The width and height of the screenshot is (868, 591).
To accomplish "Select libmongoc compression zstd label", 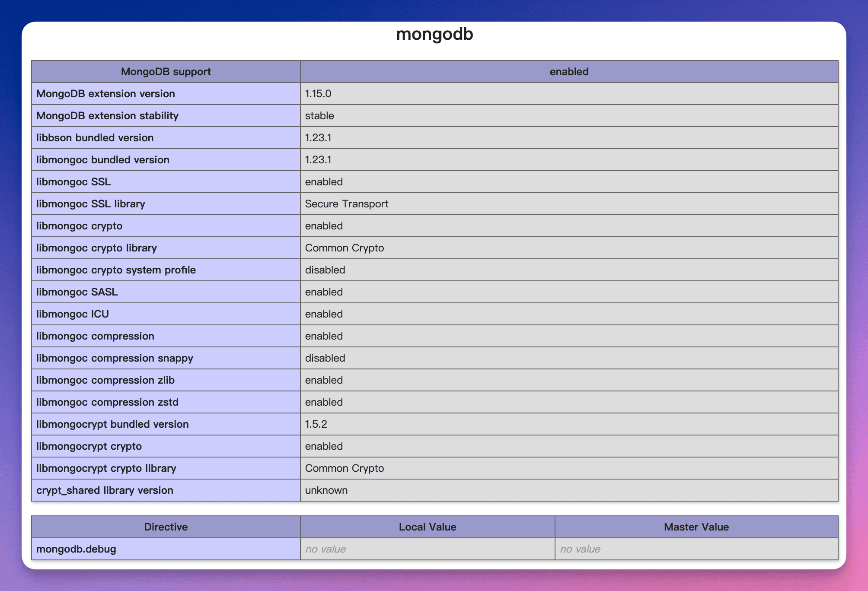I will (x=107, y=402).
